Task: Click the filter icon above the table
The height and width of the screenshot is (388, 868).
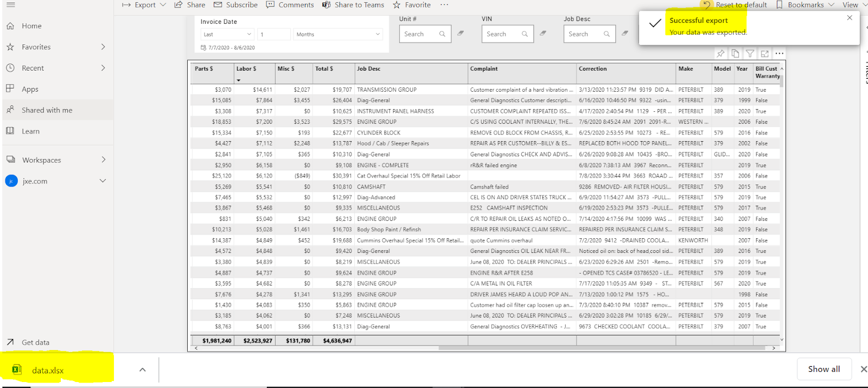Action: click(750, 54)
